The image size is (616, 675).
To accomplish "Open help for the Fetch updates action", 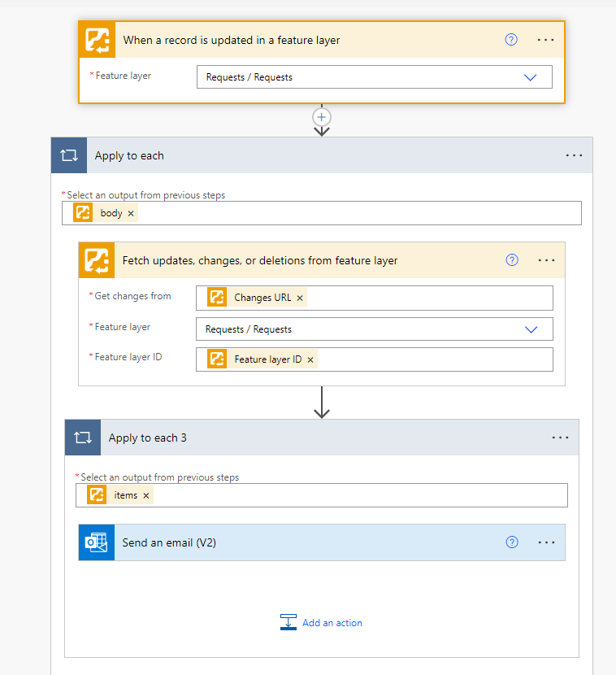I will tap(512, 260).
